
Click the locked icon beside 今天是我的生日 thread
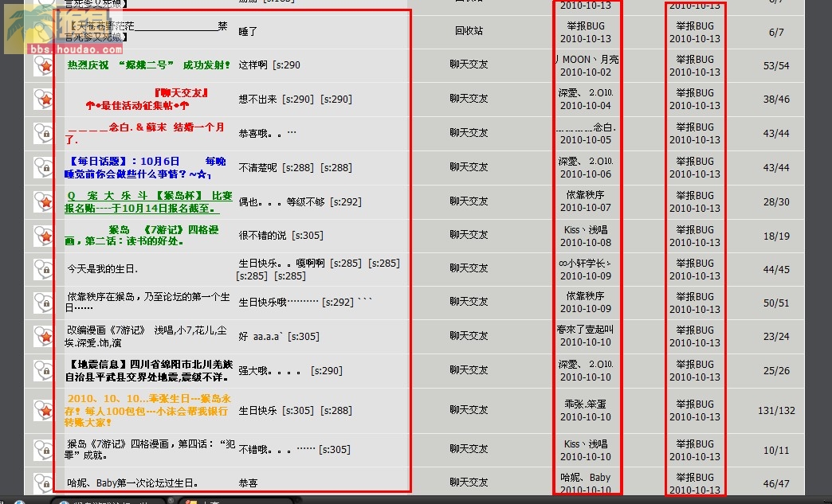(x=44, y=269)
